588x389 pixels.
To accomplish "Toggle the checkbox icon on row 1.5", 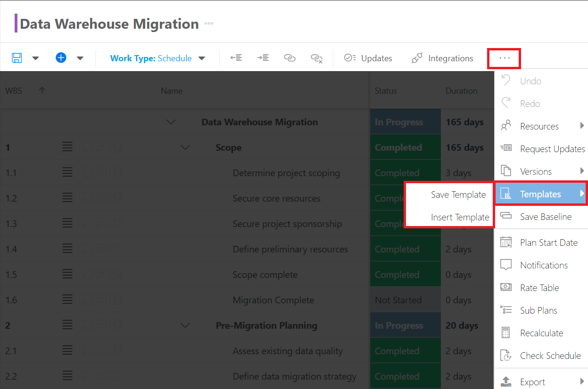I will (x=87, y=275).
